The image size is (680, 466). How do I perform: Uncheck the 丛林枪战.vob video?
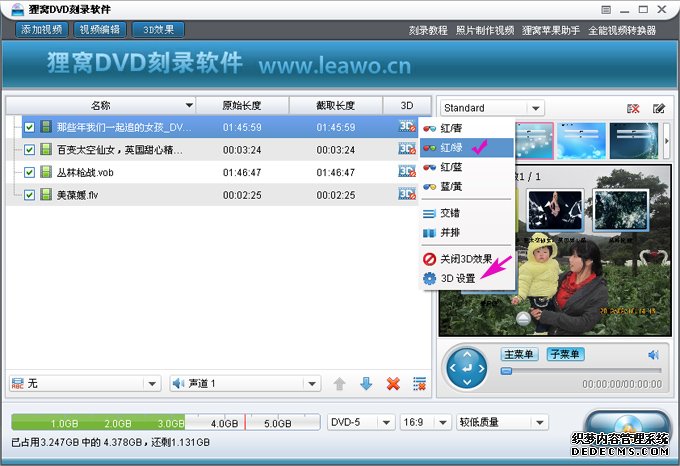point(29,173)
